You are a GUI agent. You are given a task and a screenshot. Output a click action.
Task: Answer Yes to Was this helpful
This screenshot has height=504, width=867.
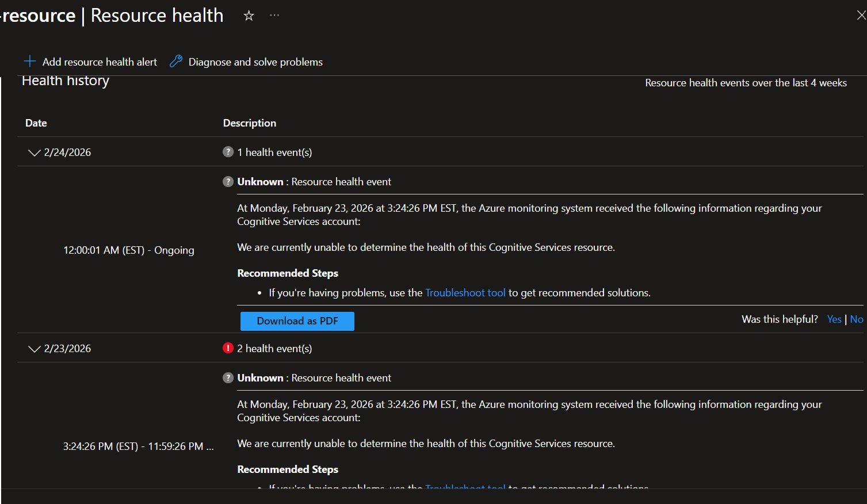point(834,319)
